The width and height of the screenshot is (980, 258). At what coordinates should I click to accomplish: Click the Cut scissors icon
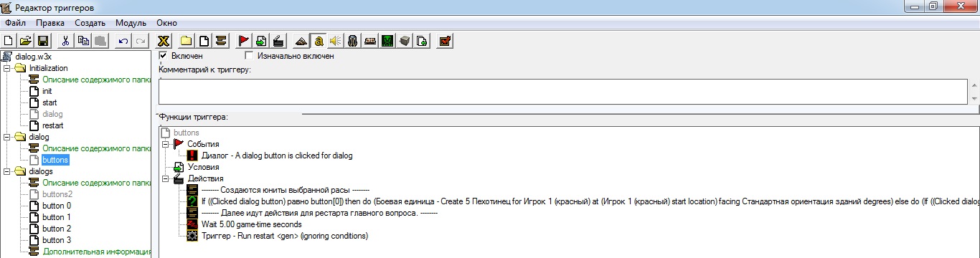pyautogui.click(x=65, y=41)
